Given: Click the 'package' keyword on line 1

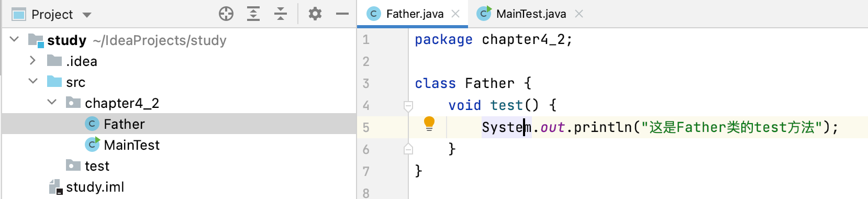Looking at the screenshot, I should point(443,39).
